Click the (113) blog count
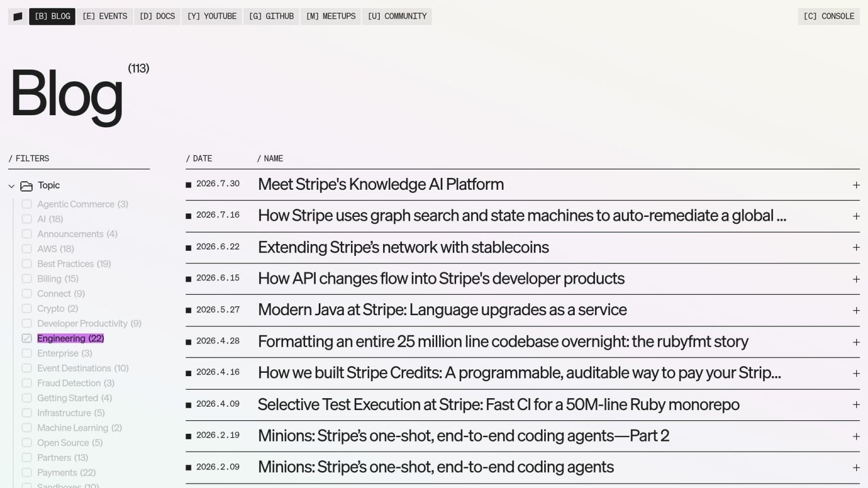Viewport: 868px width, 488px height. [138, 68]
